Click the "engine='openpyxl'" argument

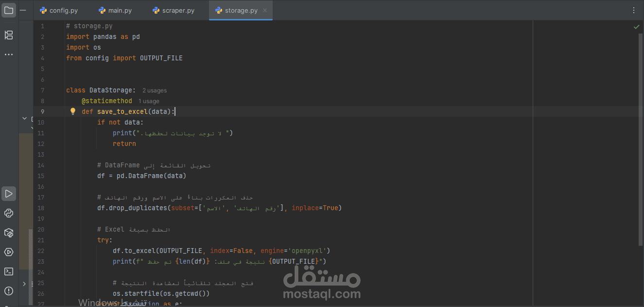coord(294,251)
